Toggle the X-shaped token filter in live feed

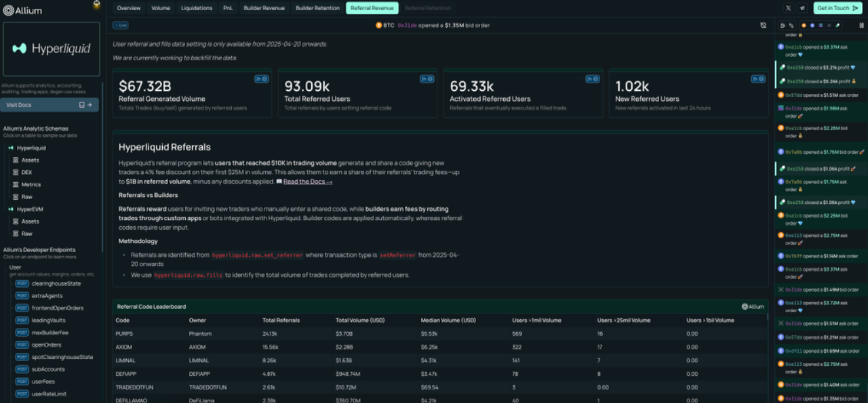coord(829,25)
